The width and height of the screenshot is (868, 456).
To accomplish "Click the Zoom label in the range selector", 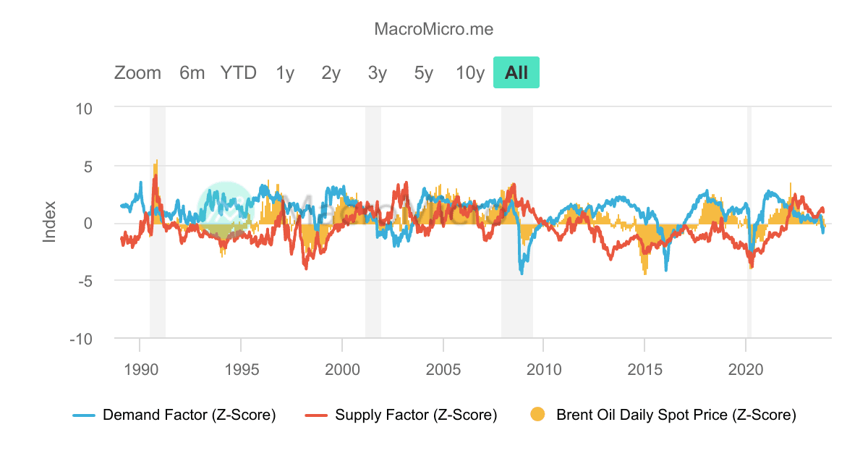I will click(137, 72).
